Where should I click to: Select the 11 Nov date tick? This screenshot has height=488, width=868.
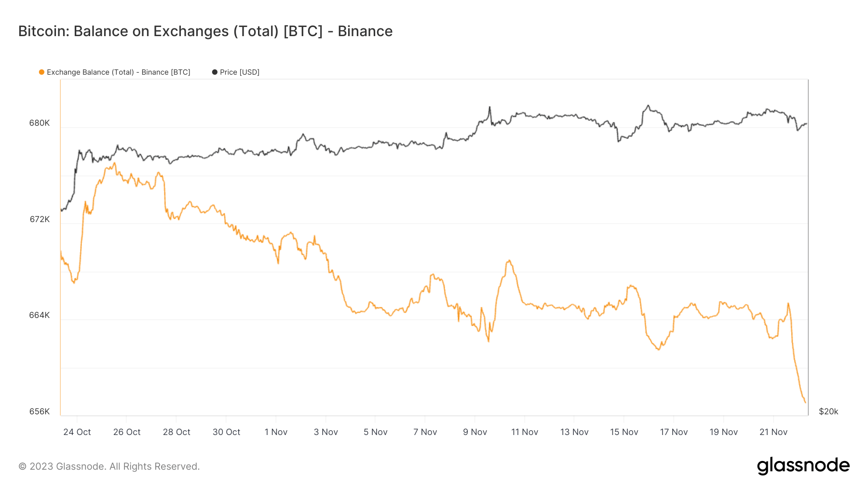tap(525, 432)
